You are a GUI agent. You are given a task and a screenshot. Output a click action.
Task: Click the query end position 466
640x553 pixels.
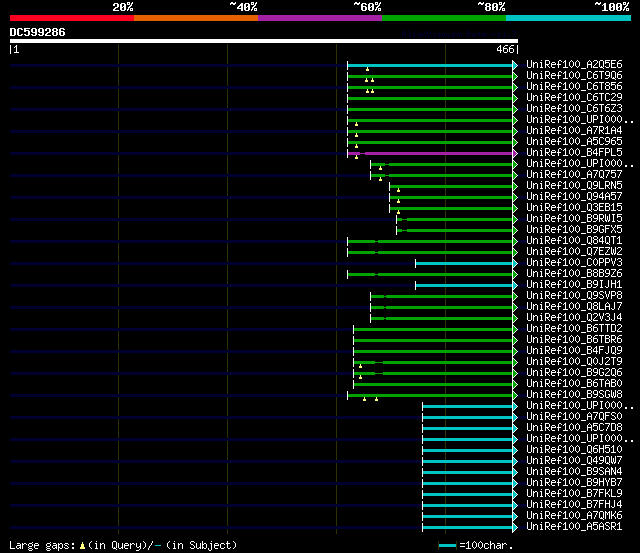coord(505,49)
